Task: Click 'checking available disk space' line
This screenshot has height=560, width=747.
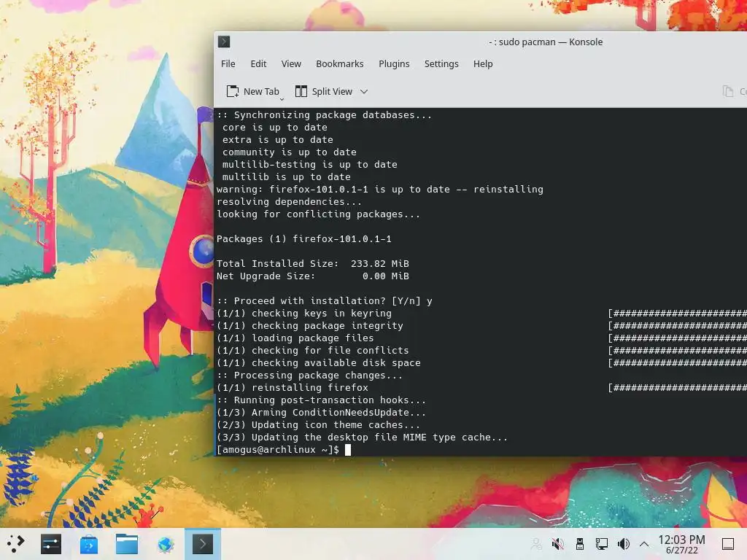Action: (x=318, y=363)
